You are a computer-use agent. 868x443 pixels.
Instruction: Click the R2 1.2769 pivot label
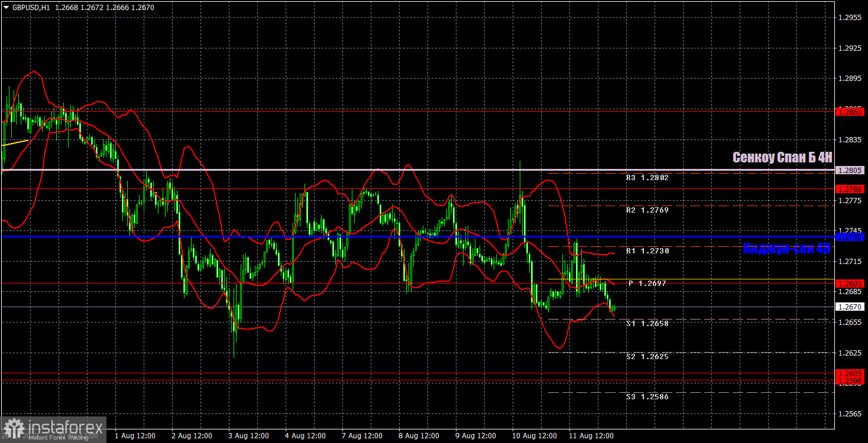[x=648, y=210]
